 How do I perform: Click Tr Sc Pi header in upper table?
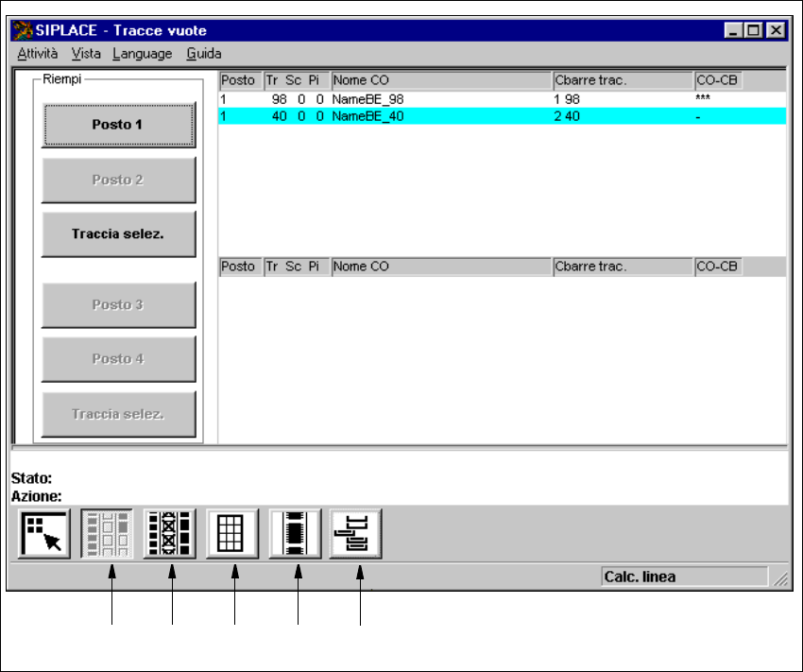point(297,80)
